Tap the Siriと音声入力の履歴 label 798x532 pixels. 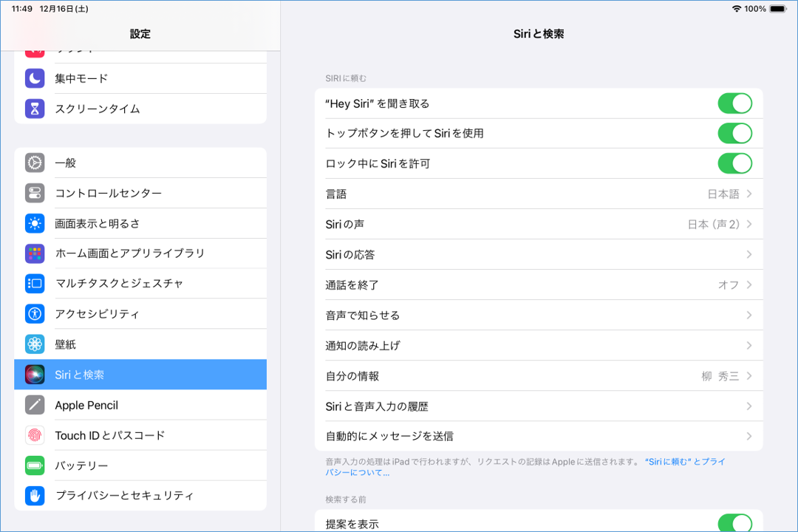pos(377,406)
